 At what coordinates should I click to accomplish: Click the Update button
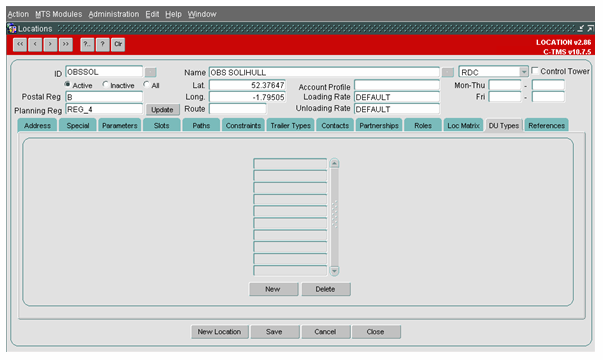(162, 110)
